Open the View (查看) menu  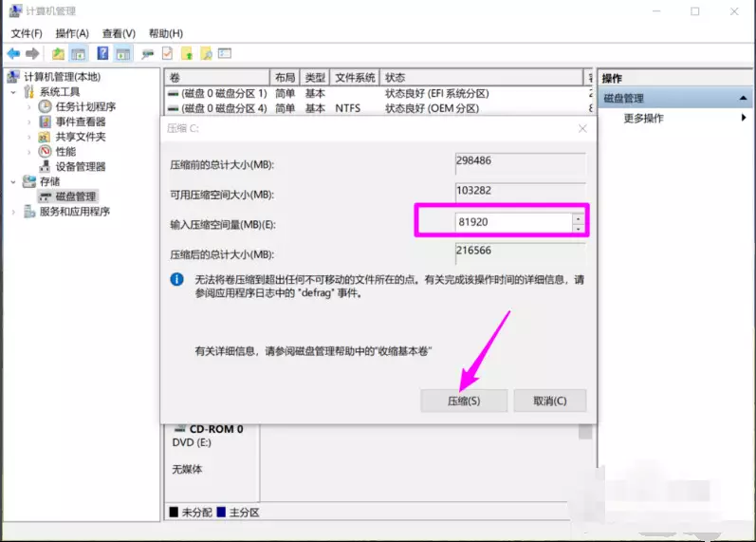click(x=119, y=33)
